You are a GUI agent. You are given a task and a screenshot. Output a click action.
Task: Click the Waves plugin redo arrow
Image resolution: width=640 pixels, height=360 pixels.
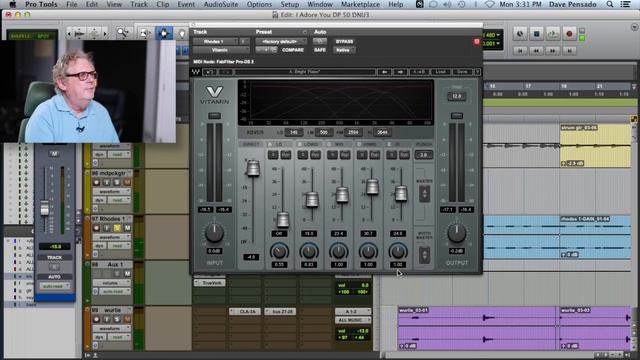226,72
